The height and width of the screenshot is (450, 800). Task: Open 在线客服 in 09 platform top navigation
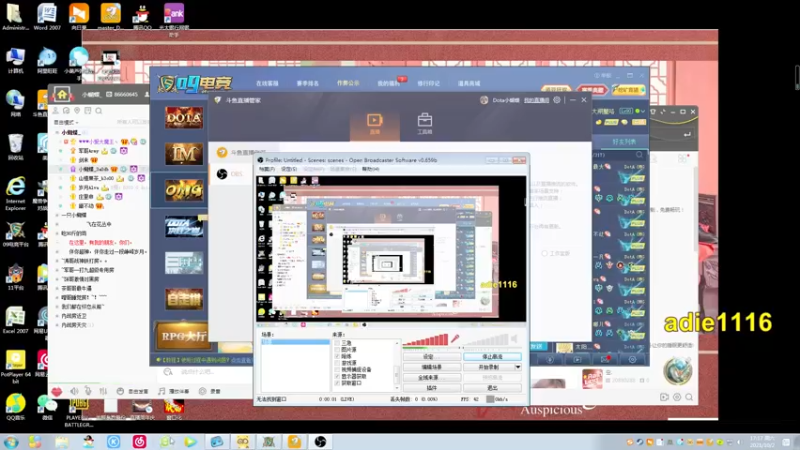coord(267,83)
